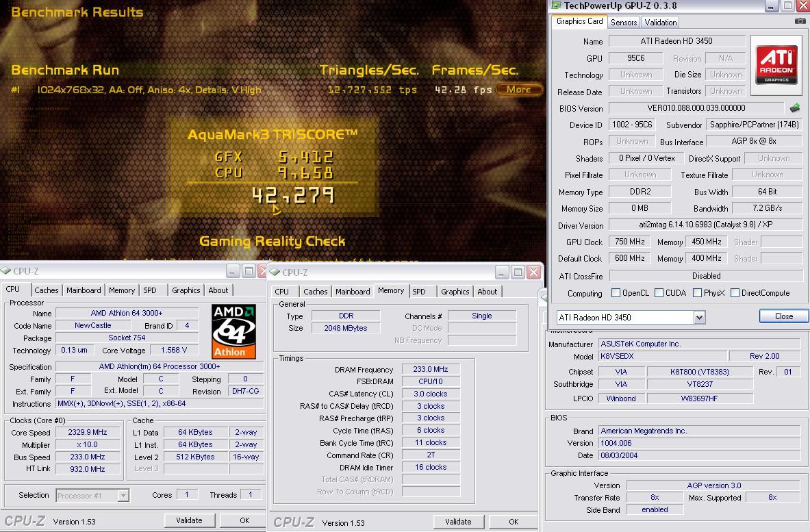Click the Code Name value NewCastle
810x532 pixels.
pos(92,325)
